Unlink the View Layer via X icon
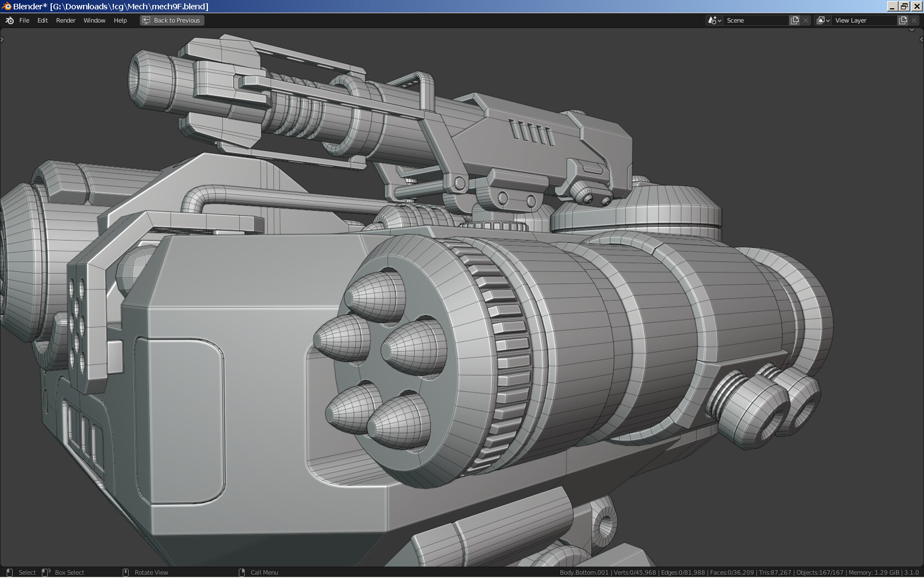Screen dimensions: 924x578 [x=914, y=20]
